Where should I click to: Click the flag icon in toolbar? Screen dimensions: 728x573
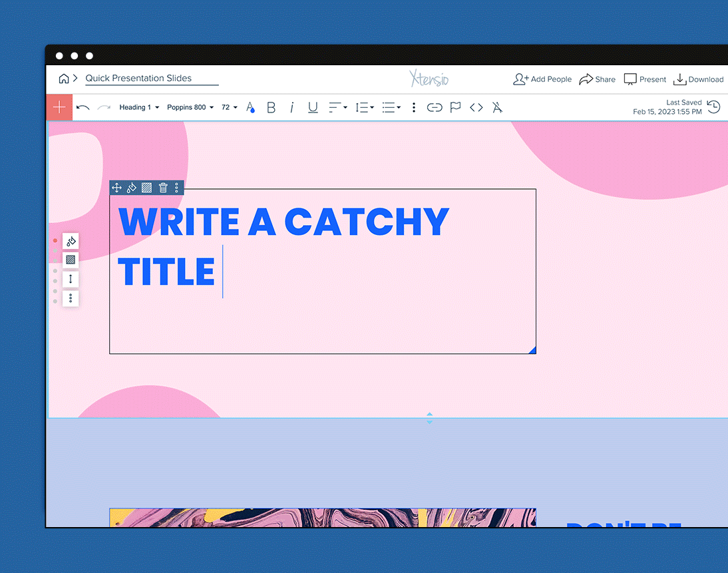pos(455,108)
